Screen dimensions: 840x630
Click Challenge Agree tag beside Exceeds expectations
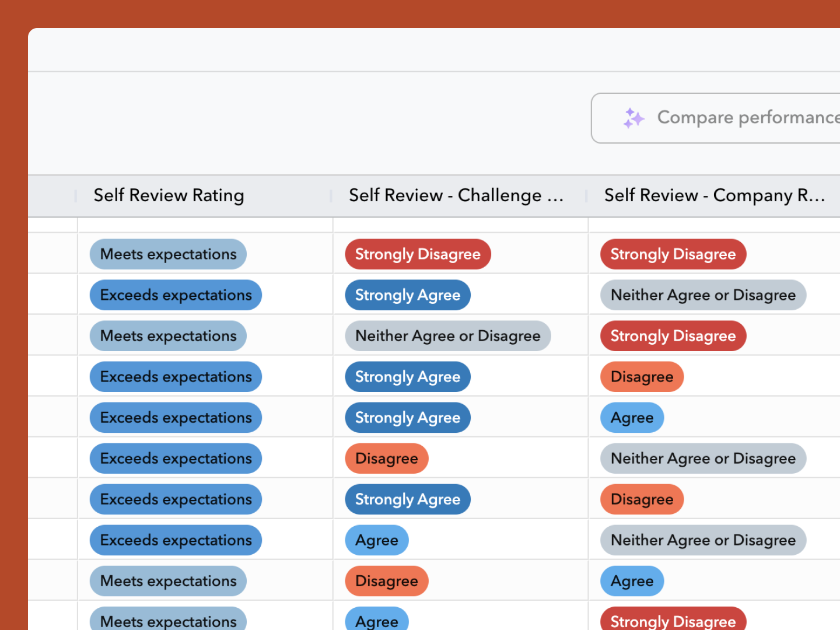click(377, 540)
